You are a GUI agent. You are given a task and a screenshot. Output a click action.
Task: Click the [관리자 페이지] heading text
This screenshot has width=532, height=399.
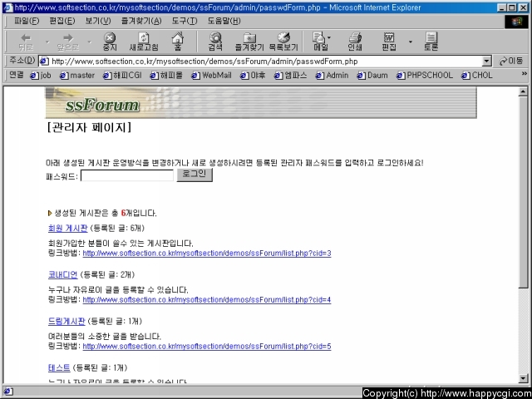89,127
